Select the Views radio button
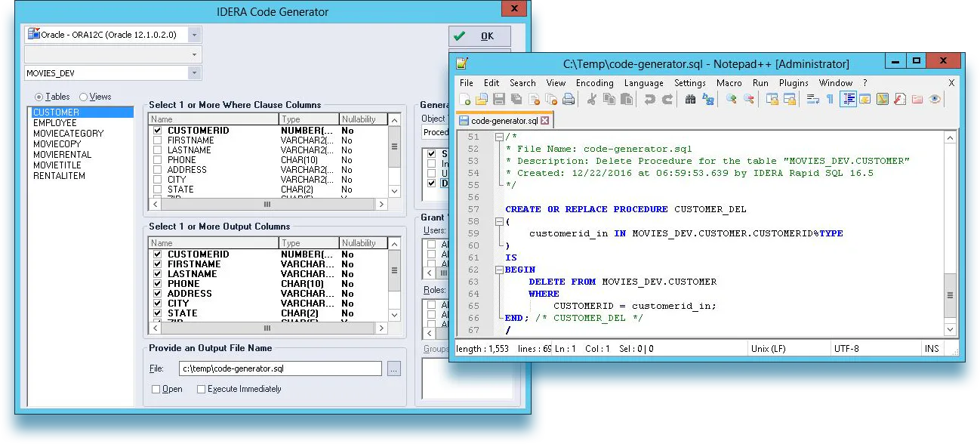Screen dimensions: 980x444 [95, 97]
